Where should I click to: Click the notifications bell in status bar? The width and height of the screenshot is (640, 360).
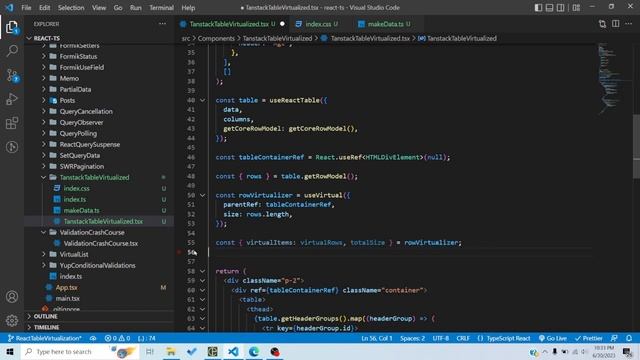pos(629,338)
